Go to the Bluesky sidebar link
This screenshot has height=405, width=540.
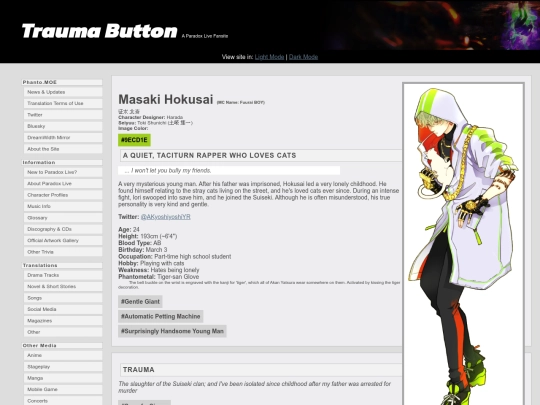click(x=63, y=126)
